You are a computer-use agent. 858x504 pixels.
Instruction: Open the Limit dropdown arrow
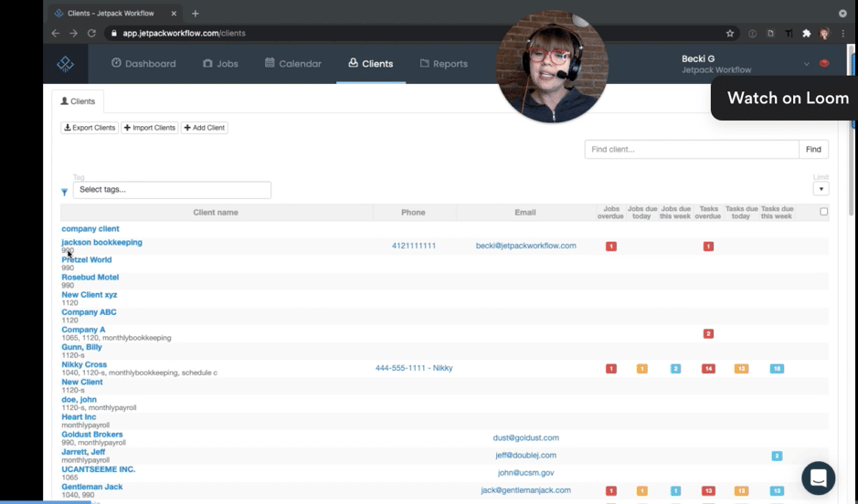821,189
